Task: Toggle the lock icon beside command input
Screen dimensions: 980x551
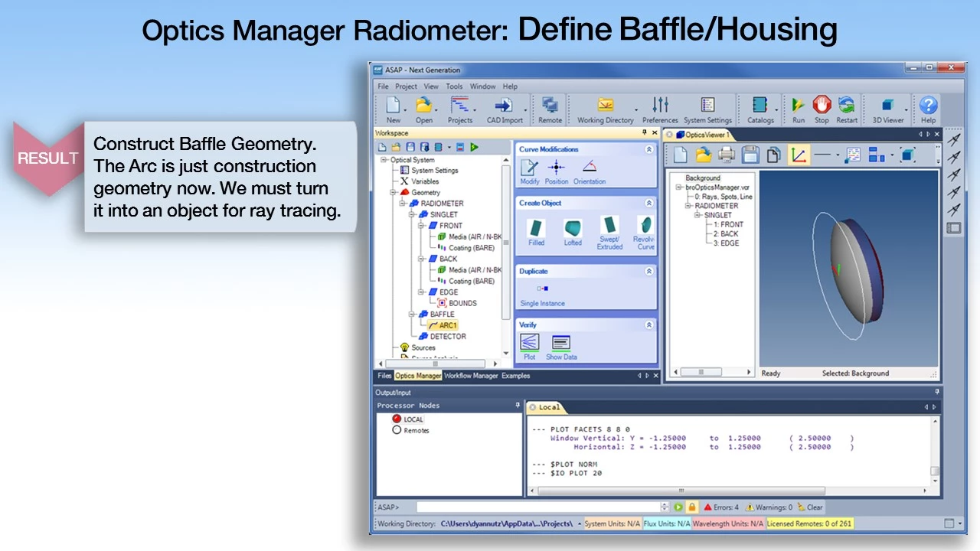Action: coord(691,507)
